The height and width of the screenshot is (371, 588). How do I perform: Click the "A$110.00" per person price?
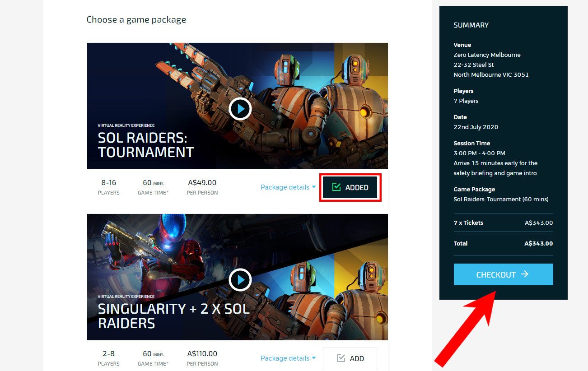202,354
